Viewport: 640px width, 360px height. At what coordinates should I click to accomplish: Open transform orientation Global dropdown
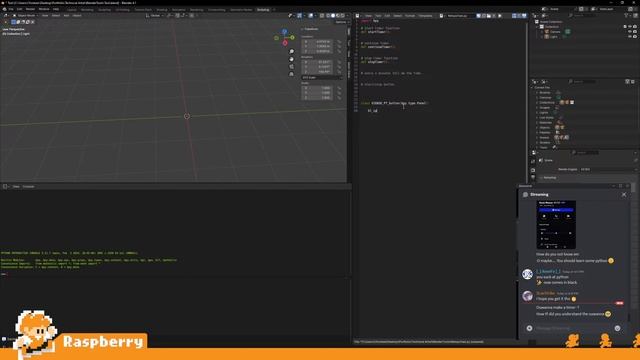coord(154,16)
